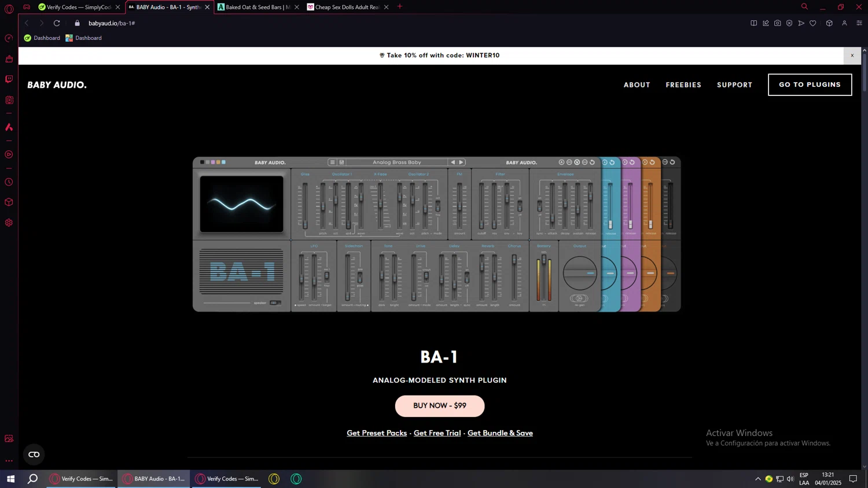Image resolution: width=868 pixels, height=488 pixels.
Task: Dismiss the WINTER10 promo banner
Action: (x=852, y=56)
